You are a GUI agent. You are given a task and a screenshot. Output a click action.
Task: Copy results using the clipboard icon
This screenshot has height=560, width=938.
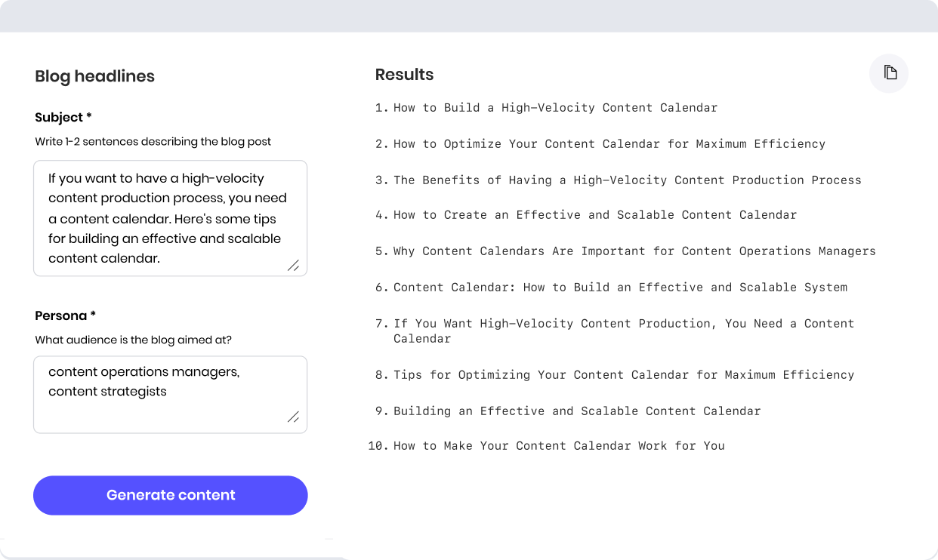[x=889, y=73]
